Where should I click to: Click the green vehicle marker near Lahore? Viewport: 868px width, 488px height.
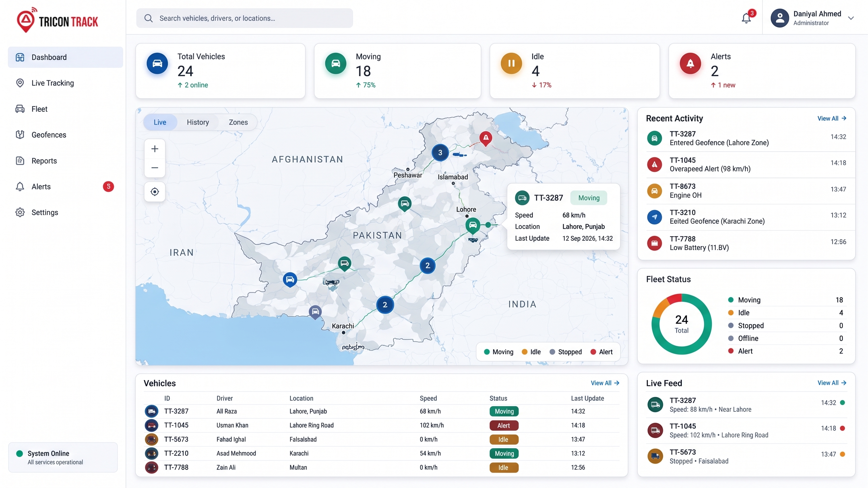click(x=472, y=225)
